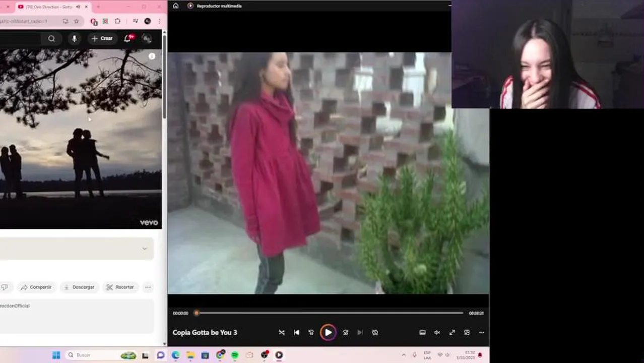Click the seek bar's orange position thumb
This screenshot has height=363, width=644.
(x=197, y=313)
